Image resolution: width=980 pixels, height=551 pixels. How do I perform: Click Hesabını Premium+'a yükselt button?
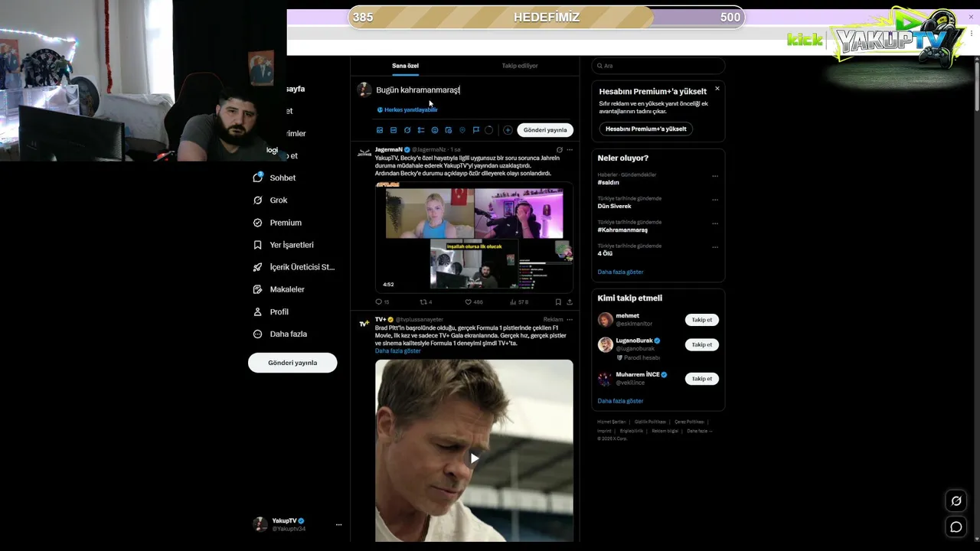tap(646, 129)
